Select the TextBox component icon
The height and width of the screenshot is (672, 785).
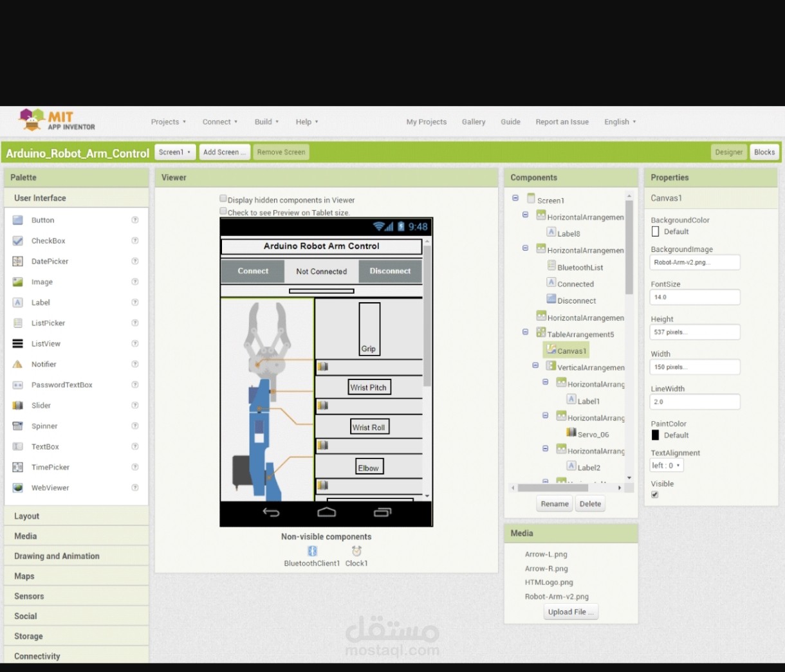point(18,446)
